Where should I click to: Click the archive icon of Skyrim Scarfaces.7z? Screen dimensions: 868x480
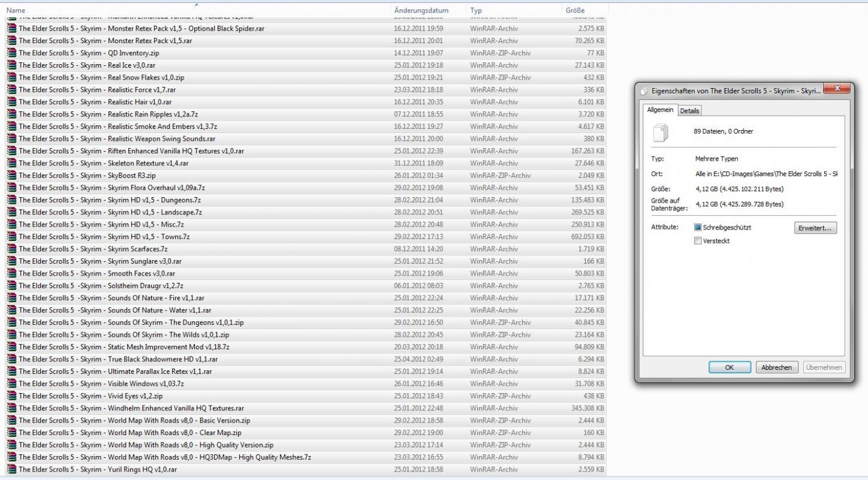(11, 249)
